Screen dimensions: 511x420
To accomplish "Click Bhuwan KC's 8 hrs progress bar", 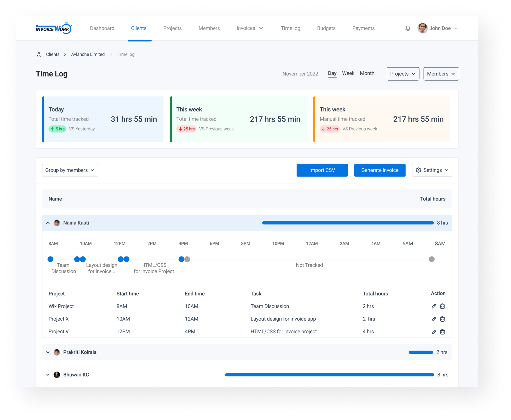I will click(329, 375).
